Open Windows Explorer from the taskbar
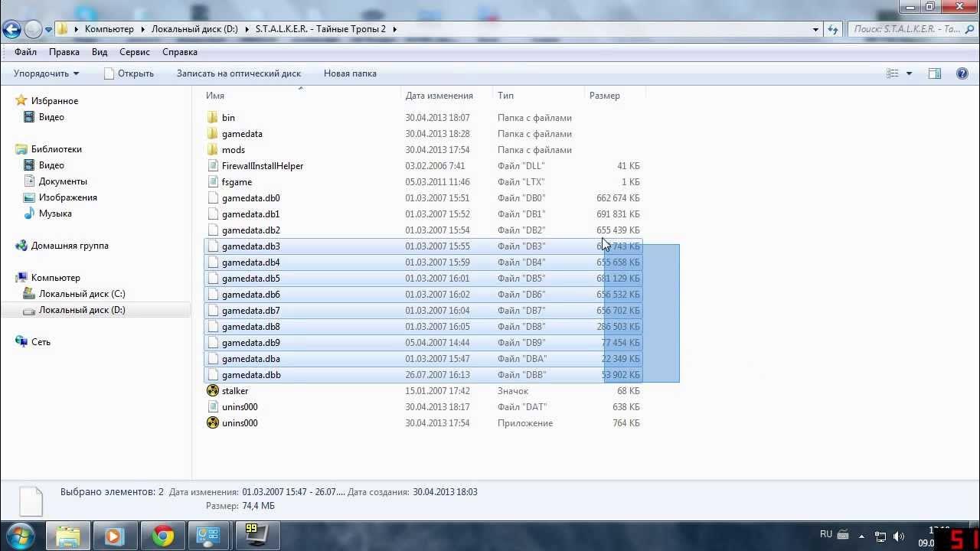This screenshot has height=551, width=980. pyautogui.click(x=68, y=536)
